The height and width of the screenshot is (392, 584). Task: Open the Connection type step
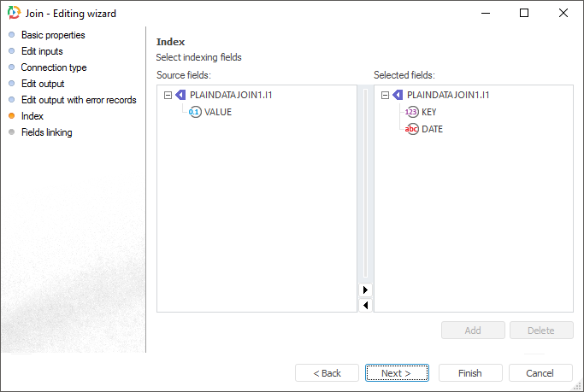(x=53, y=67)
